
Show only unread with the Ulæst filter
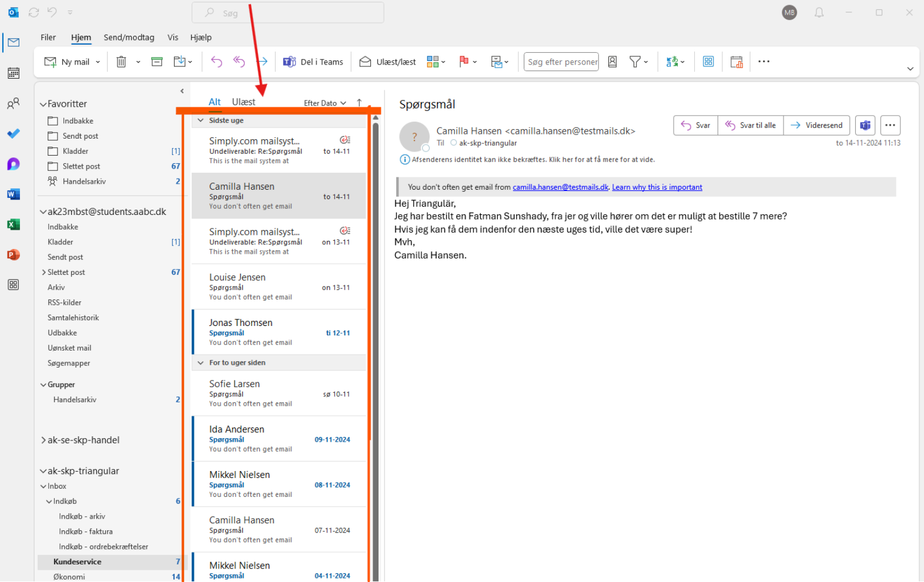(x=243, y=102)
